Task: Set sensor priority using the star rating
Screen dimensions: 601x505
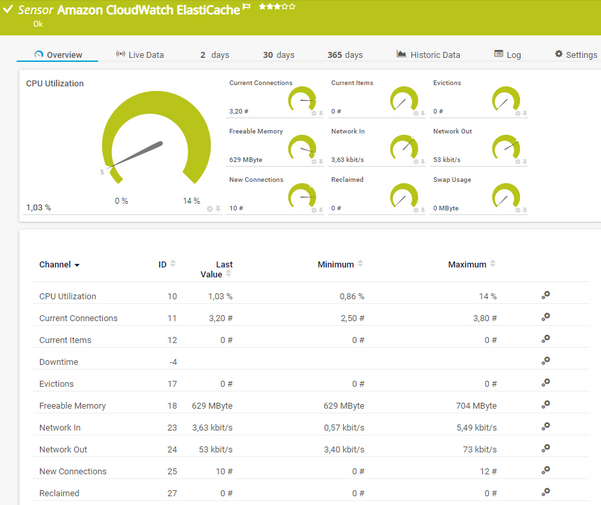Action: [x=277, y=7]
